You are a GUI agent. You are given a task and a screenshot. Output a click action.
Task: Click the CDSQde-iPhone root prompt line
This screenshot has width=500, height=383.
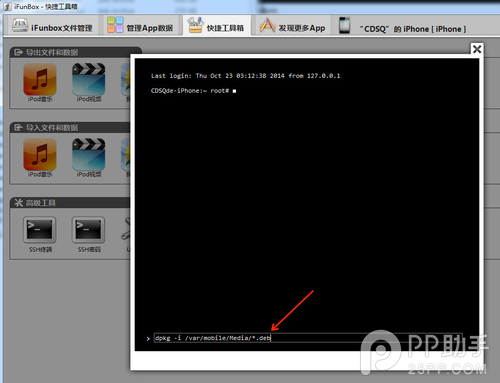[193, 91]
